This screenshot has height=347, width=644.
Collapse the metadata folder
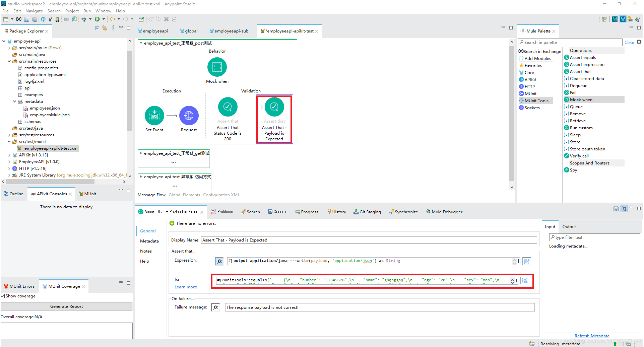point(15,101)
